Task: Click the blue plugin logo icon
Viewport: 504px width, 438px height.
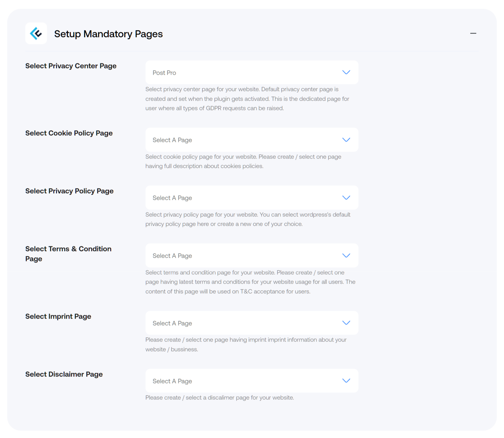Action: tap(36, 33)
